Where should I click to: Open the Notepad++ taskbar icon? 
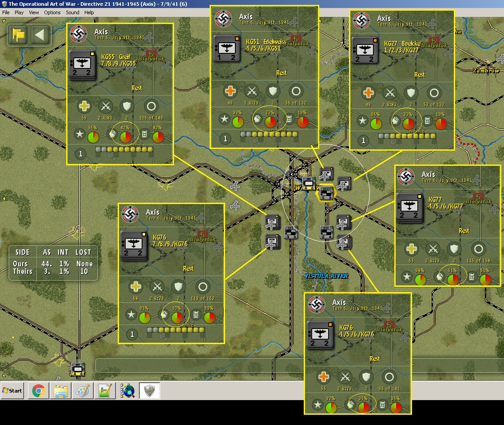(105, 391)
